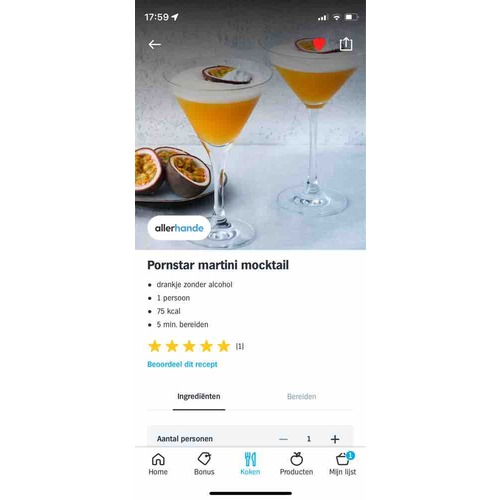Open the Producten apple icon
Image resolution: width=500 pixels, height=500 pixels.
click(296, 459)
